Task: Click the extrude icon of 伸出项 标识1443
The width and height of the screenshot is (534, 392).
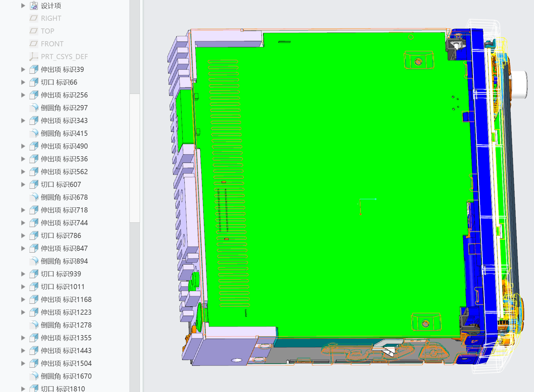Action: point(34,350)
